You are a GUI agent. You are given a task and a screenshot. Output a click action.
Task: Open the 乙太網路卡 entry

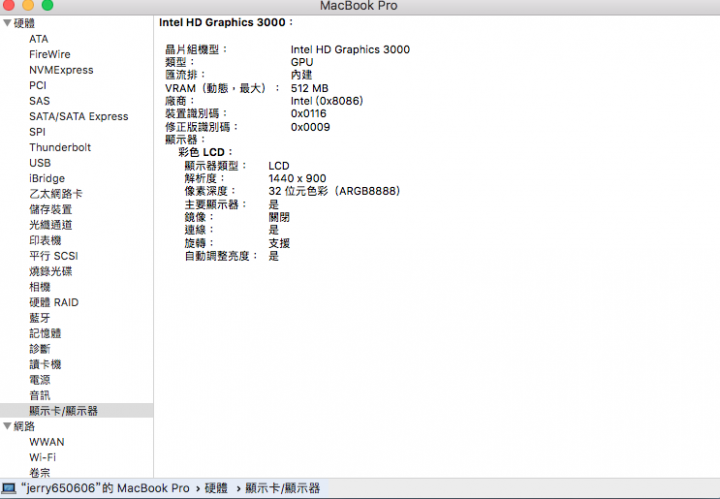(56, 194)
